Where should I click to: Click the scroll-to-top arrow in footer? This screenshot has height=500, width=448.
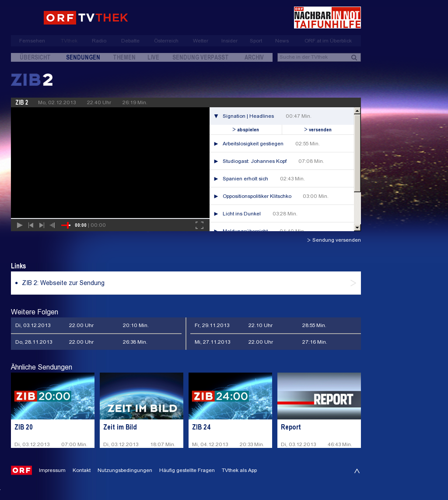(x=357, y=471)
